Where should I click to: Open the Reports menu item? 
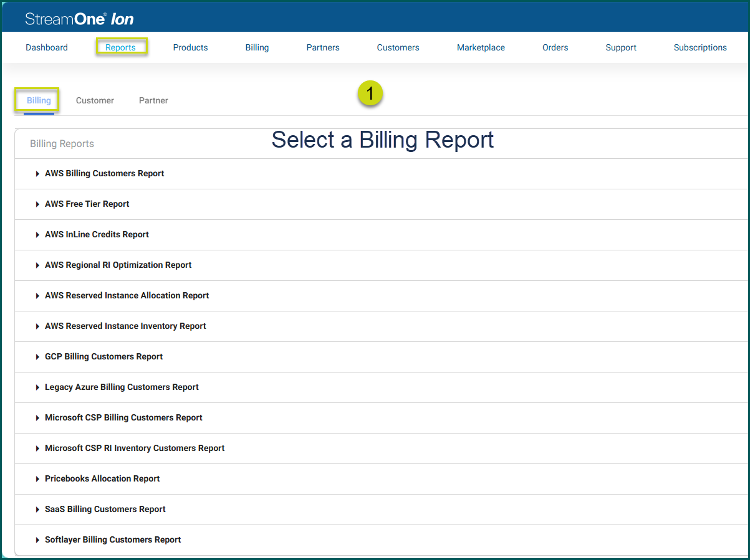[120, 47]
